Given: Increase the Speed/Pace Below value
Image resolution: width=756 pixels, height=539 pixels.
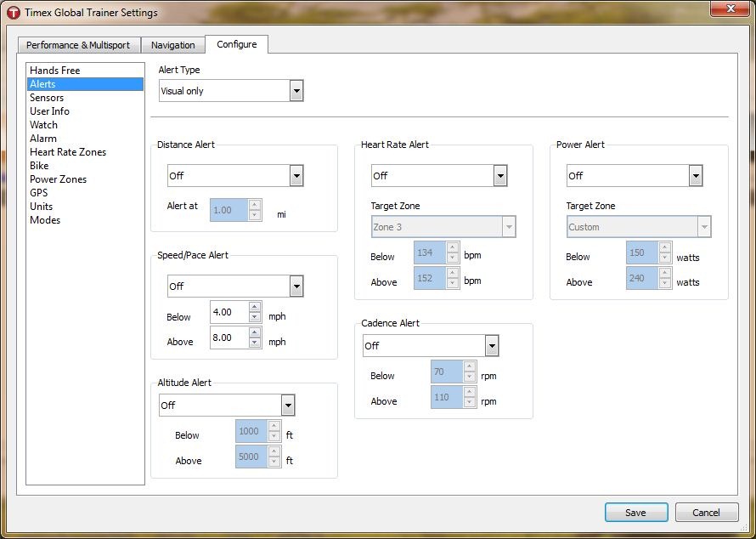Looking at the screenshot, I should (x=255, y=307).
